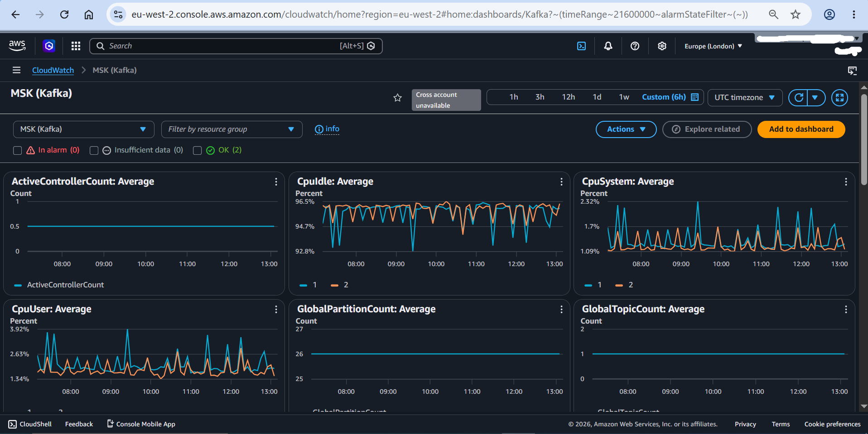Viewport: 868px width, 434px height.
Task: Open the panel icon right of breadcrumb
Action: pyautogui.click(x=852, y=70)
